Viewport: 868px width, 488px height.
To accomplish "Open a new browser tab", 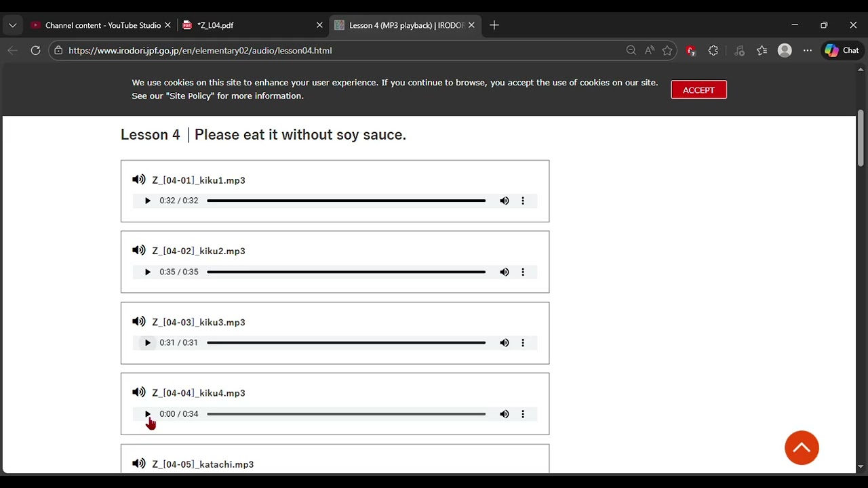I will pos(494,25).
